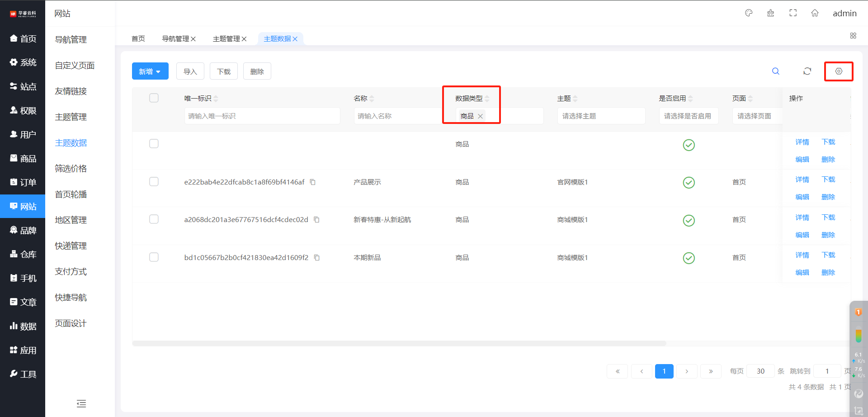
Task: Check the 本期新品 row checkbox
Action: coord(154,257)
